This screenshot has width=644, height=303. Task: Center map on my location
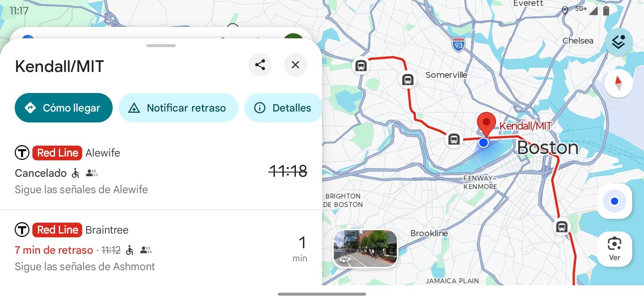pos(614,201)
